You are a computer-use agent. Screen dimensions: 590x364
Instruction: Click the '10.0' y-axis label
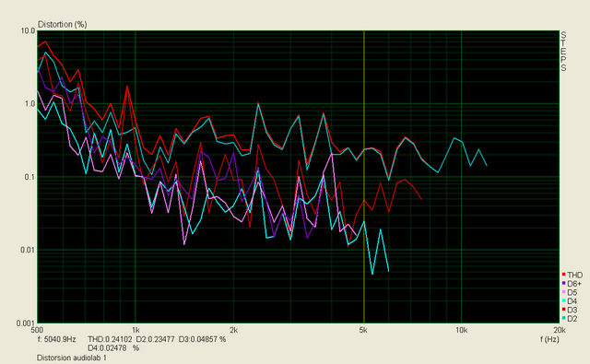click(x=28, y=30)
